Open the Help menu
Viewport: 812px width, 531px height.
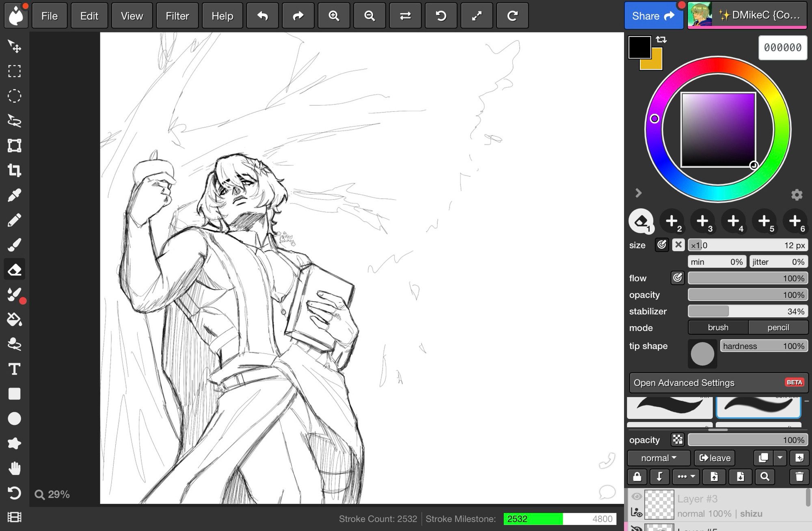pyautogui.click(x=222, y=16)
